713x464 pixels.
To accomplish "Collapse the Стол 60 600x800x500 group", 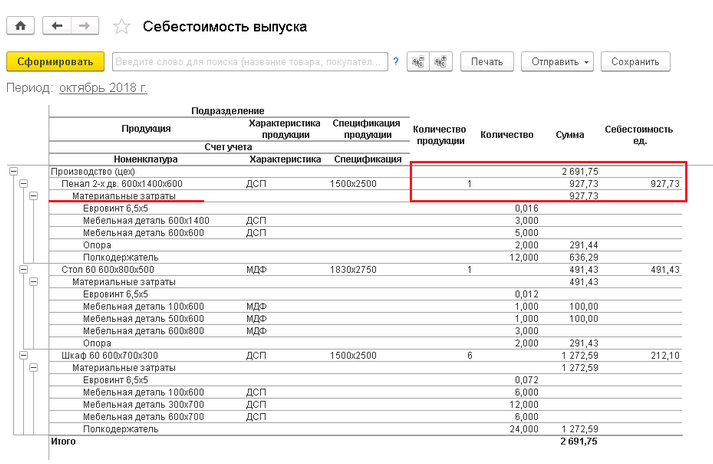I will coord(23,269).
